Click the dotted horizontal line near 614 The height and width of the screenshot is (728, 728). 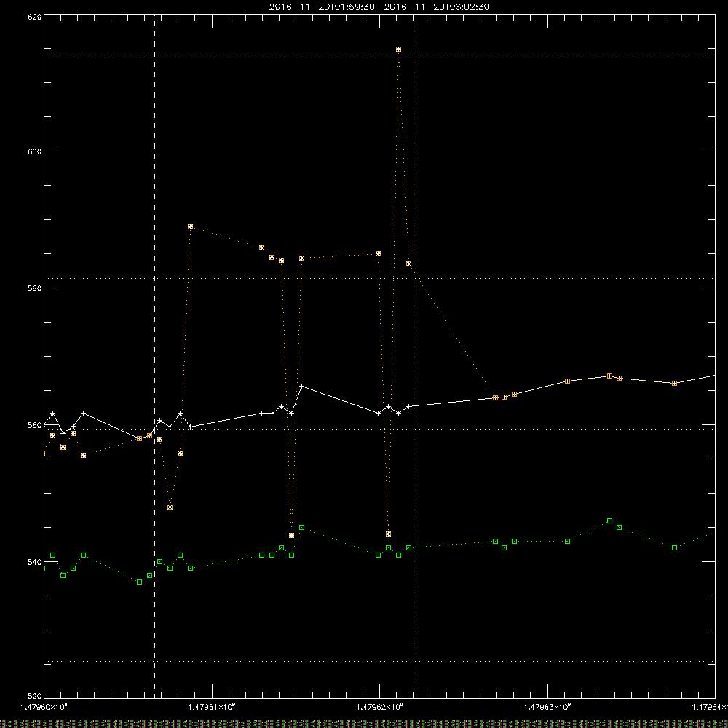click(x=379, y=55)
